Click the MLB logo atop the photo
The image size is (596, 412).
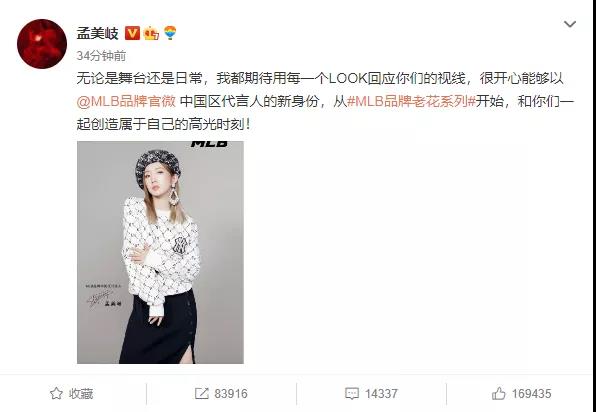pyautogui.click(x=209, y=144)
